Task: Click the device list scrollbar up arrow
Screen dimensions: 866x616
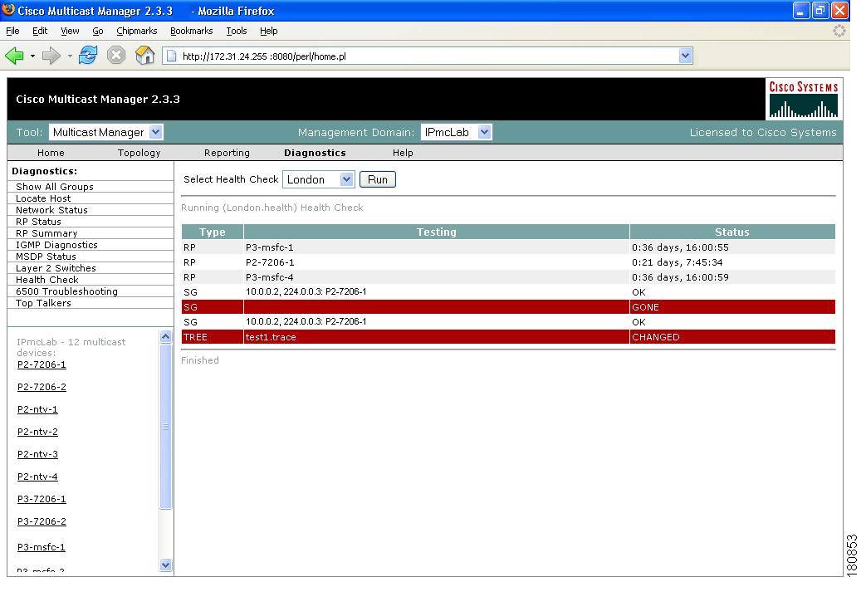Action: pyautogui.click(x=165, y=336)
